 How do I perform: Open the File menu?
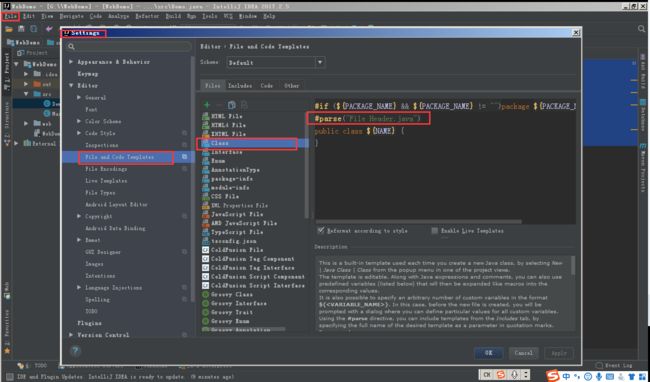[x=10, y=16]
